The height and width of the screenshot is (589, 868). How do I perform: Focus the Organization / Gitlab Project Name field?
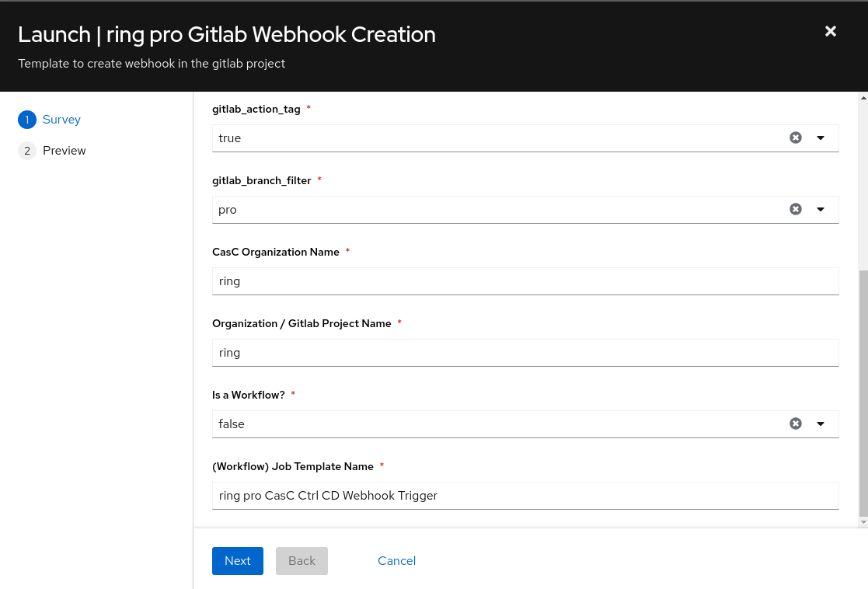pyautogui.click(x=525, y=353)
